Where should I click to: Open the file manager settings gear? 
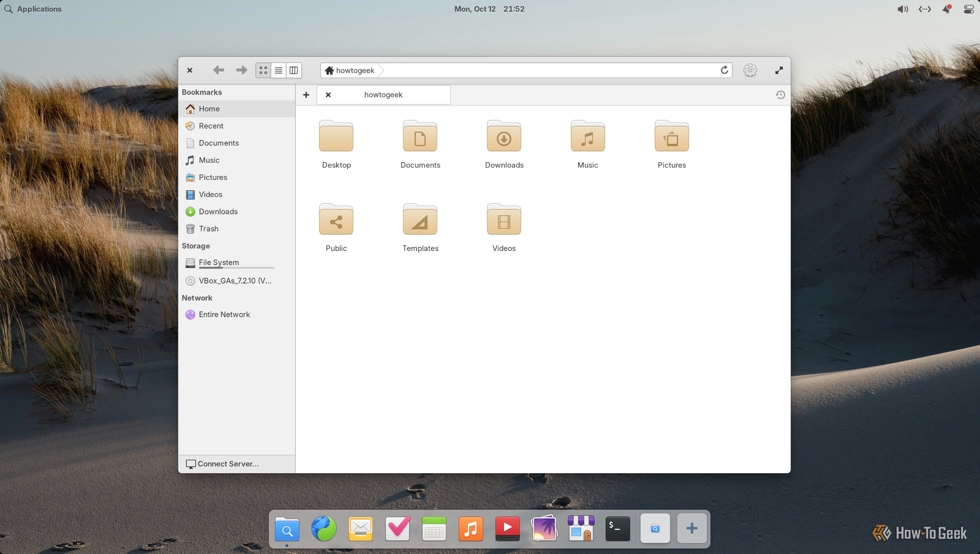750,70
